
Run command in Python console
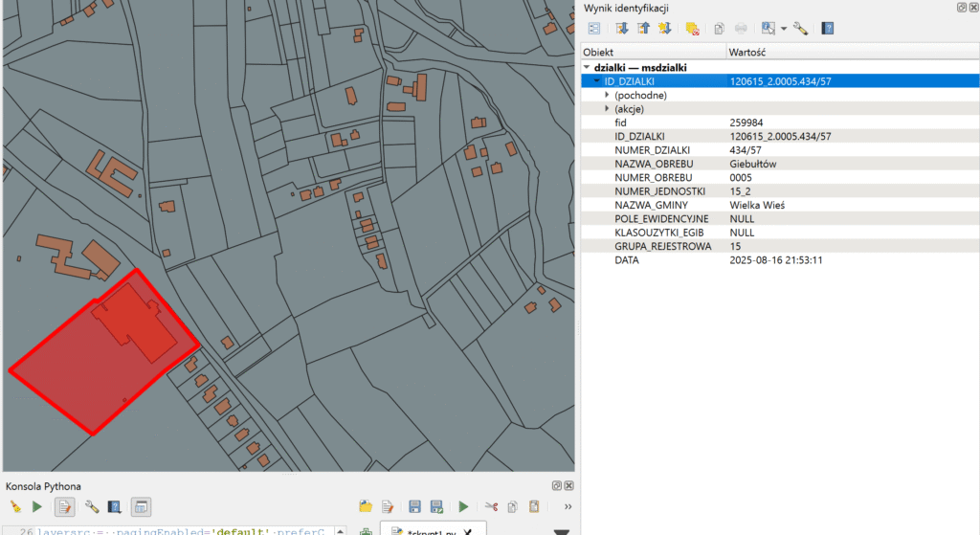tap(37, 506)
